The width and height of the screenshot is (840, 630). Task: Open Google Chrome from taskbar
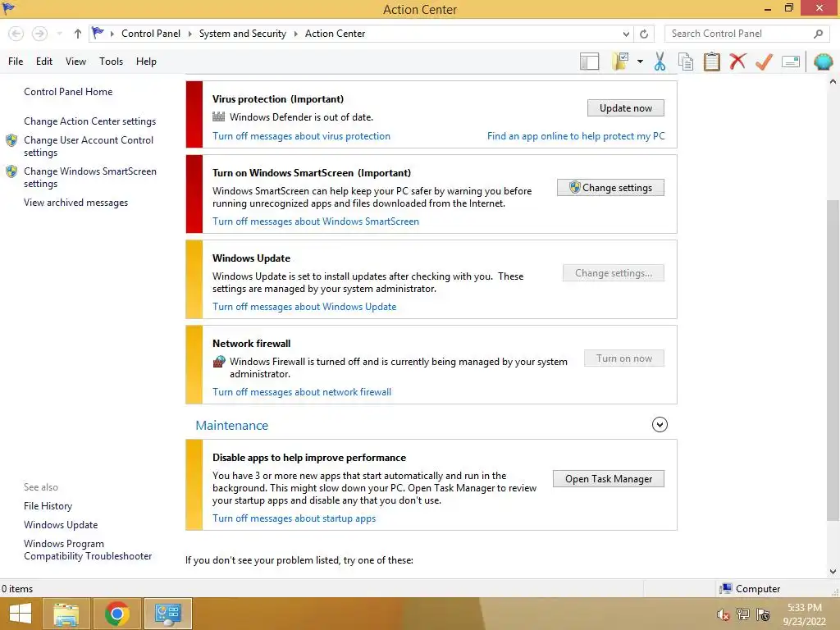pos(116,614)
